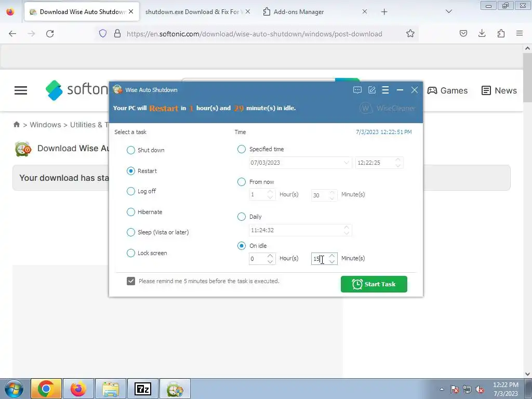Open the tracking protection shield icon

103,34
